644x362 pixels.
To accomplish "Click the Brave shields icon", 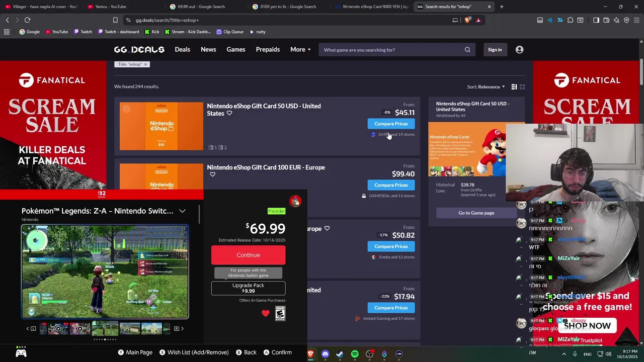I will coord(467,20).
